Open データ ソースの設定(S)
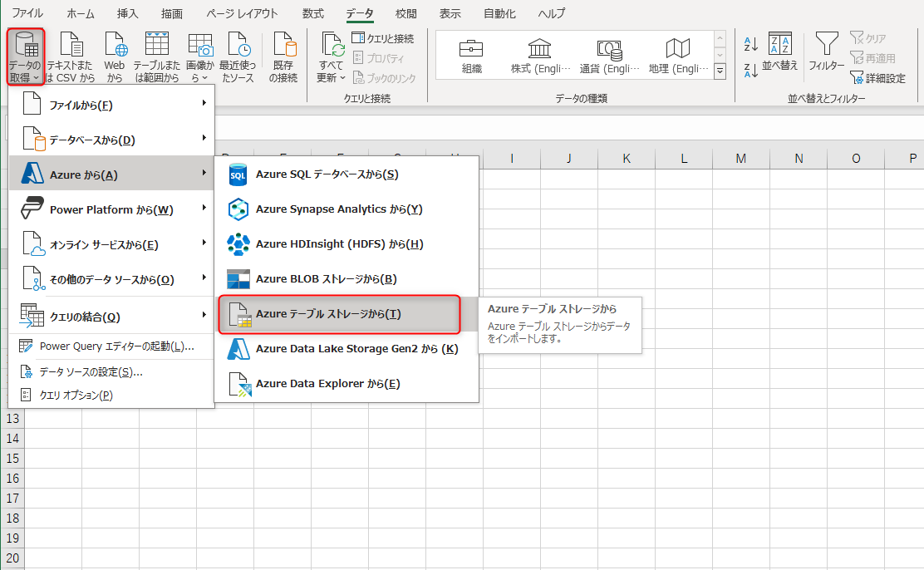The width and height of the screenshot is (924, 570). click(111, 372)
